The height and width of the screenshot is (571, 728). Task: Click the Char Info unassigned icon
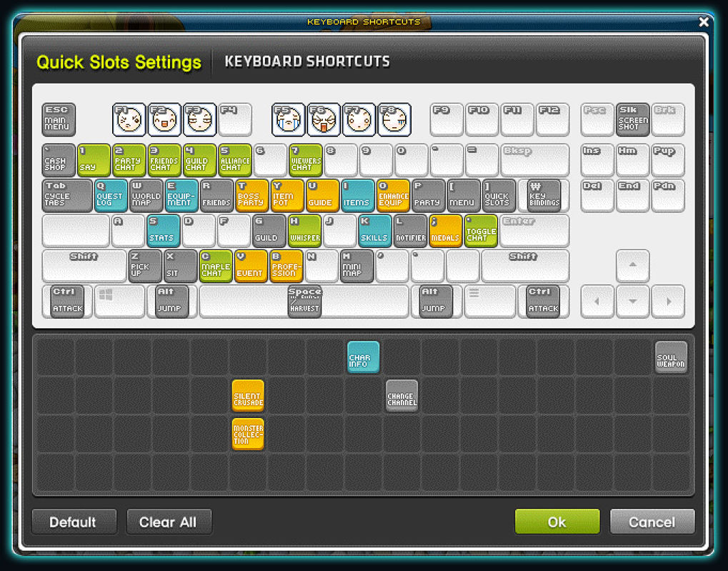coord(363,357)
